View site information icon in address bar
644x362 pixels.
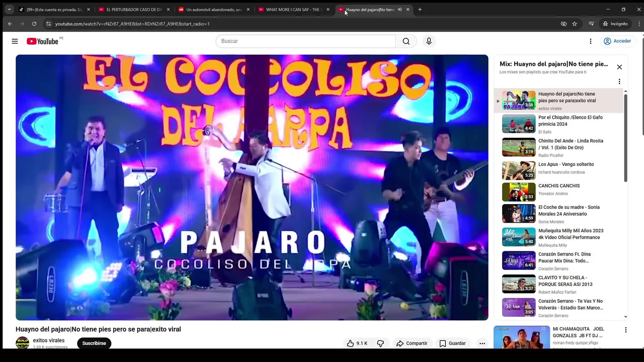[48, 24]
